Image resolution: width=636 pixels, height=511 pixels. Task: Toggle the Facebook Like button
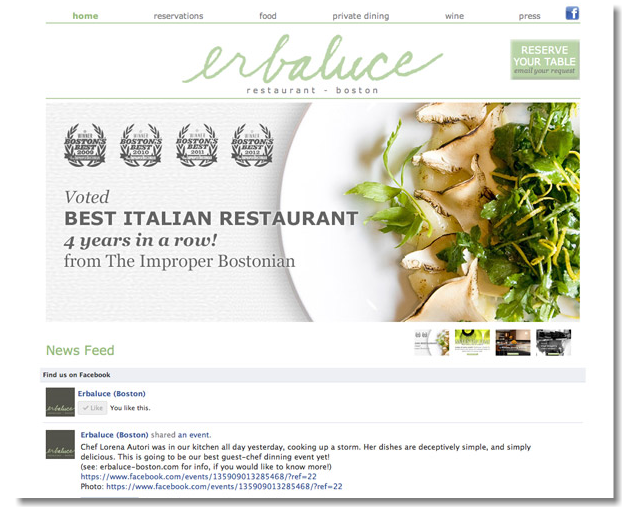coord(92,408)
